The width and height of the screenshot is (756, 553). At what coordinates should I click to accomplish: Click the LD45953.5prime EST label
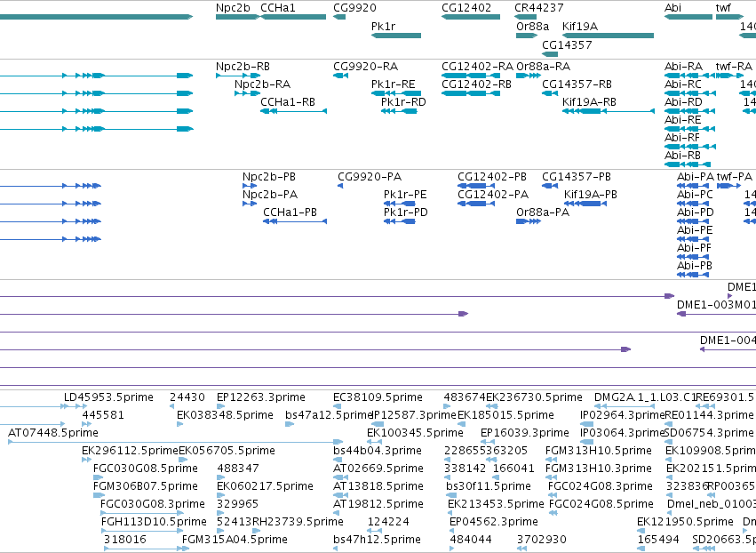pos(109,397)
